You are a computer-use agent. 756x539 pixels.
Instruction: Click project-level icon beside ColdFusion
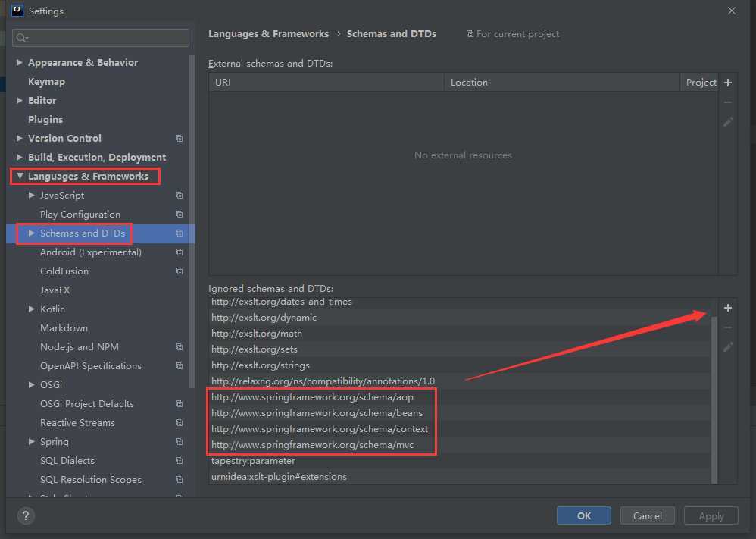(x=179, y=271)
